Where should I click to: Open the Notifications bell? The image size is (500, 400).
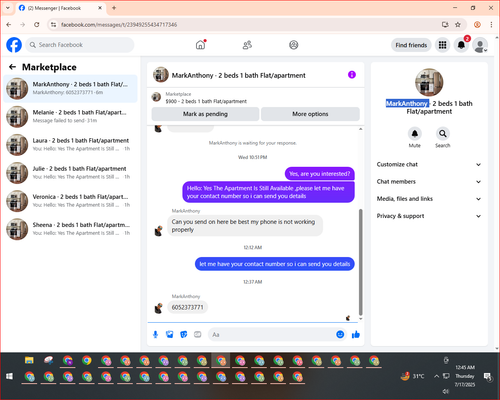tap(461, 45)
